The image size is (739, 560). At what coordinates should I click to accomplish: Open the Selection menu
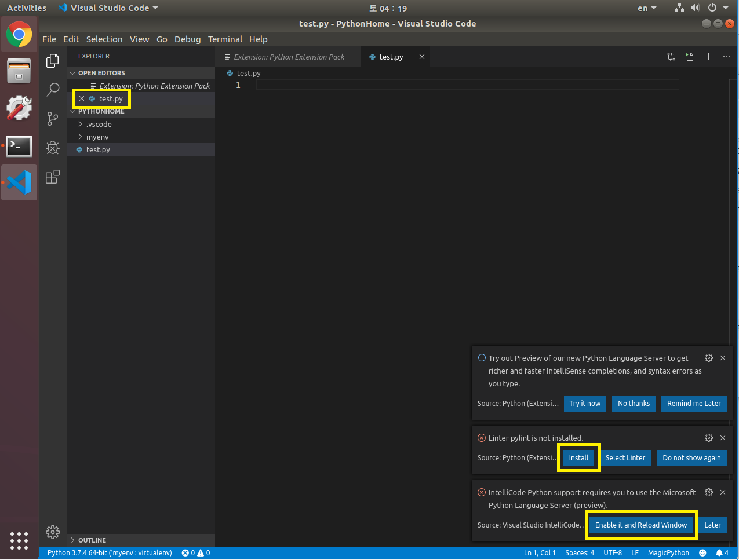104,39
